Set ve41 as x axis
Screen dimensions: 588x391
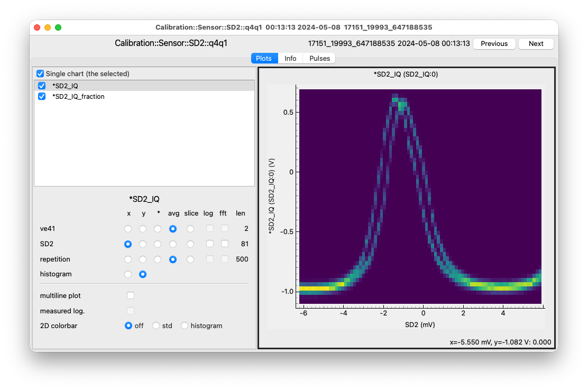128,229
